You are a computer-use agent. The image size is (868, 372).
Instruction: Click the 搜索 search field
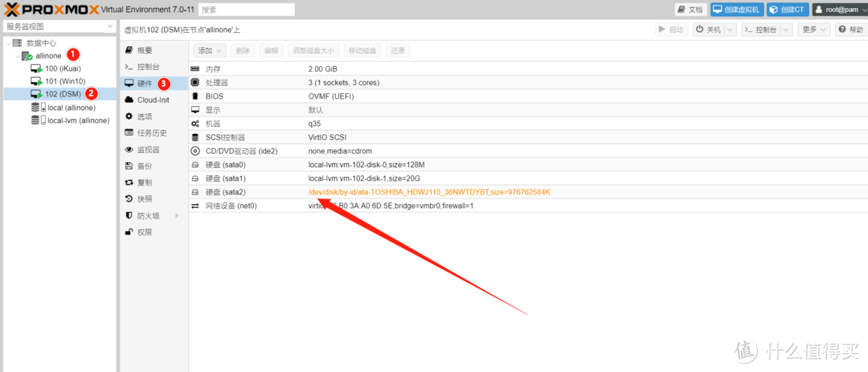[x=246, y=10]
